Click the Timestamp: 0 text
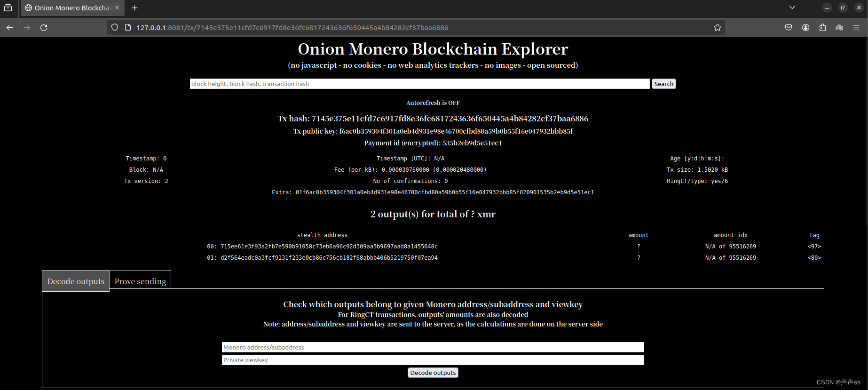This screenshot has width=868, height=390. [x=146, y=159]
